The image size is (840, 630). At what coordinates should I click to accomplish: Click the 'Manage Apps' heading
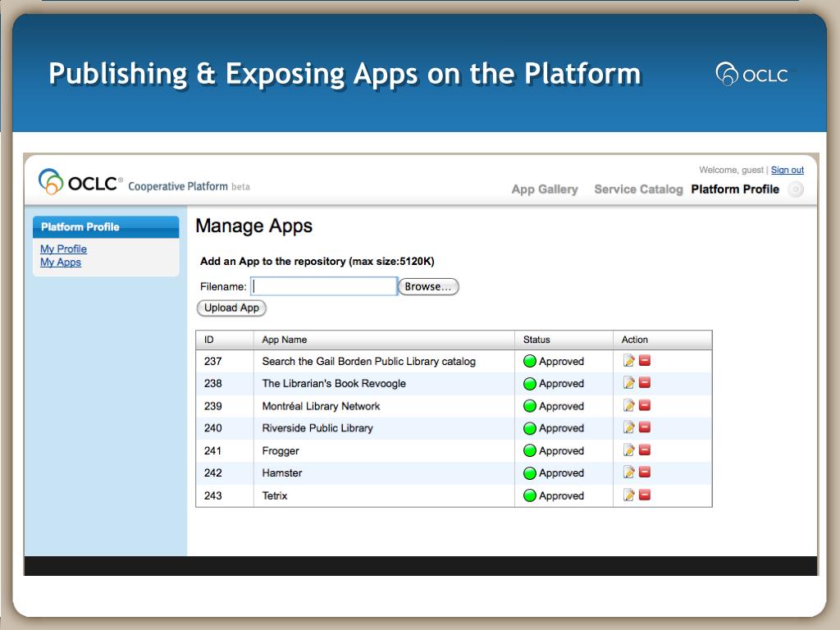tap(254, 226)
